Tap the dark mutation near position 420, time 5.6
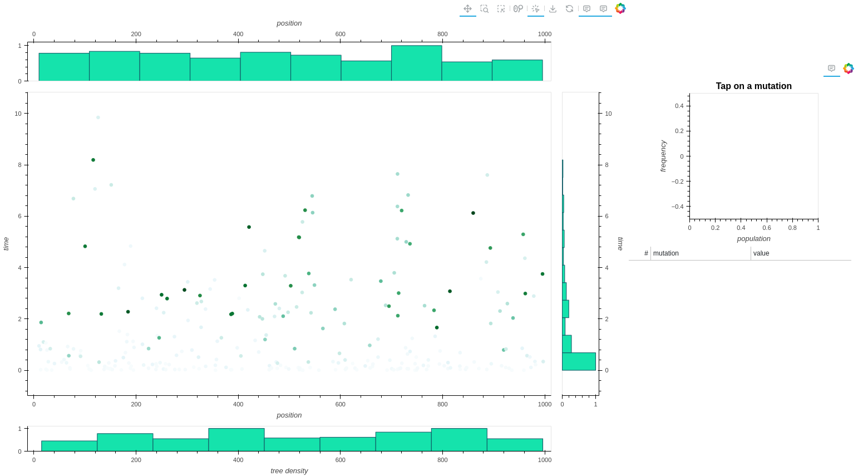868x476 pixels. click(249, 227)
